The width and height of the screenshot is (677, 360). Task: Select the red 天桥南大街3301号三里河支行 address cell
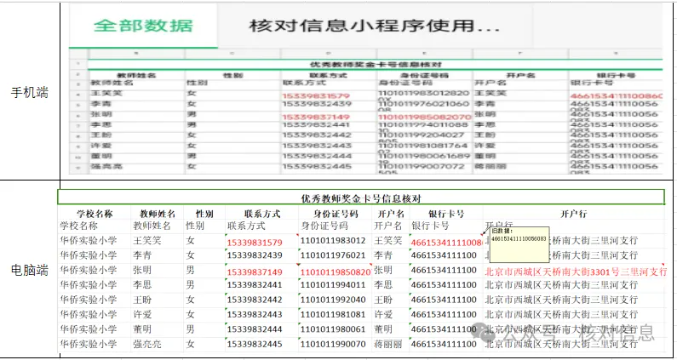pos(576,272)
